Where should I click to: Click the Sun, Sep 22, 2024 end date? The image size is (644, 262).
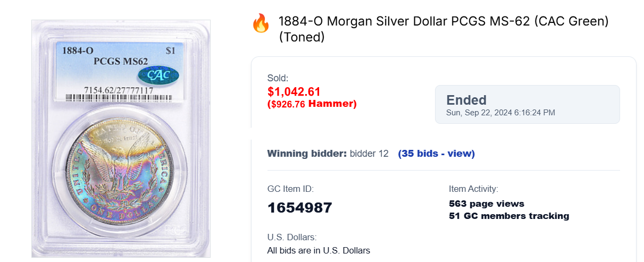[501, 113]
